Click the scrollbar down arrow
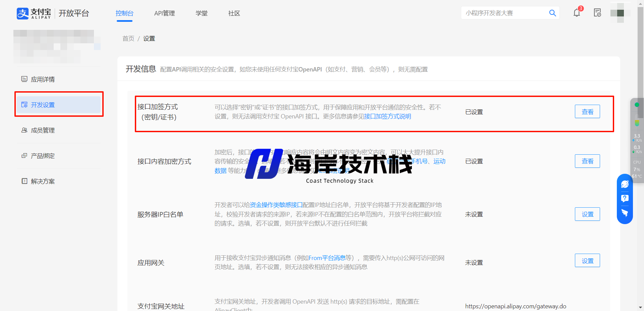This screenshot has width=644, height=311. tap(640, 307)
